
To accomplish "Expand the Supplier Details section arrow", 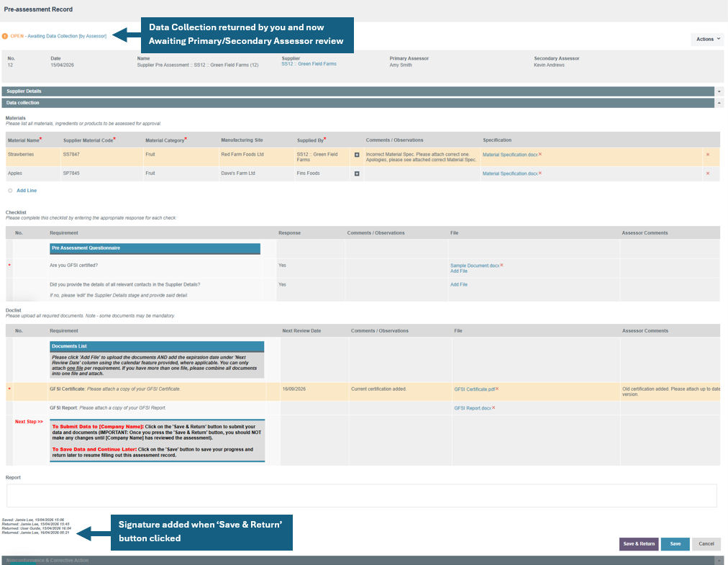I will 719,91.
